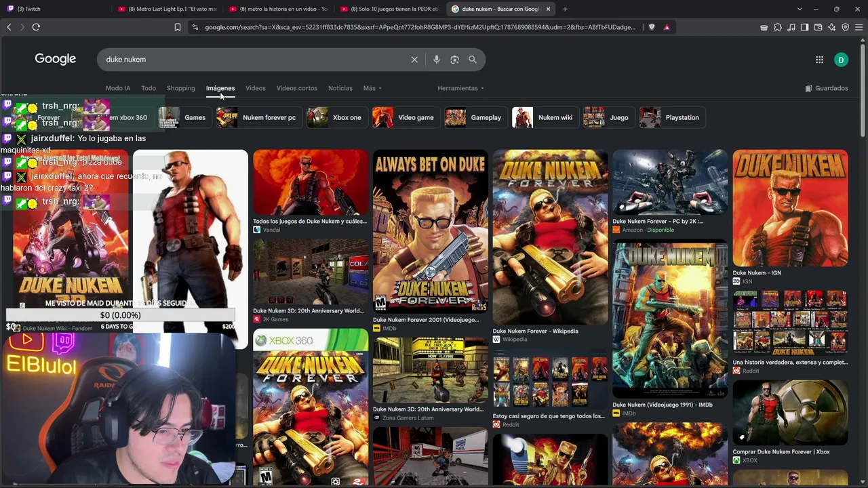Open Guardados saved items
868x488 pixels.
827,88
